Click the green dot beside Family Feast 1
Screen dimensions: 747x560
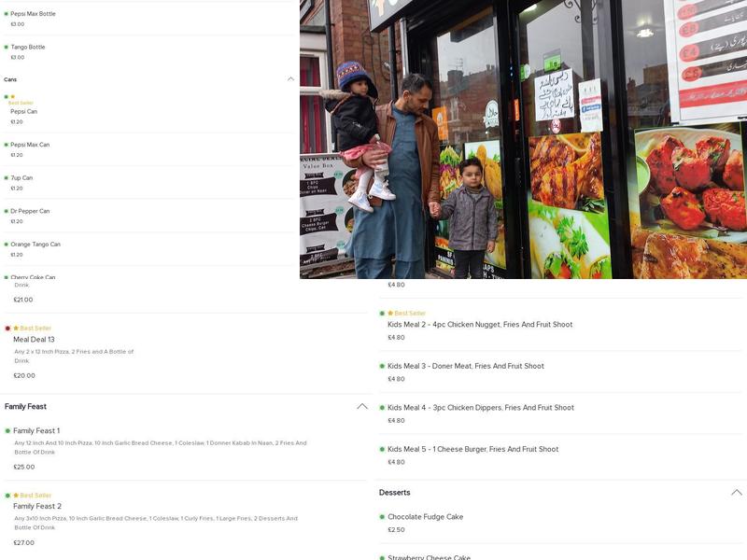7,431
